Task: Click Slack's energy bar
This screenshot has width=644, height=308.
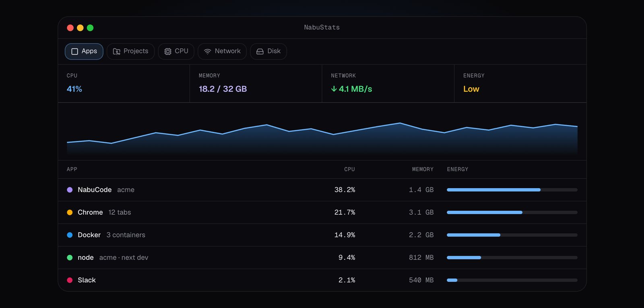Action: tap(512, 280)
